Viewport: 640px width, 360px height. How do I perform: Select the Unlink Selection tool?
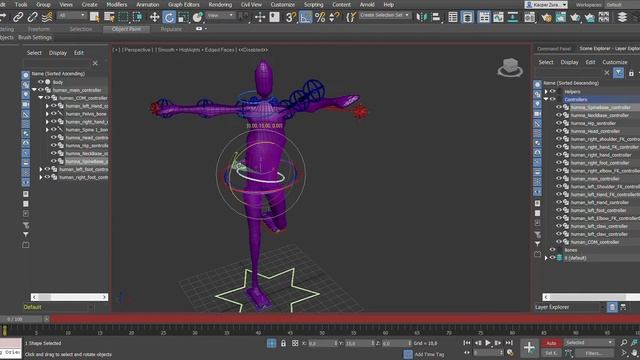[x=33, y=17]
